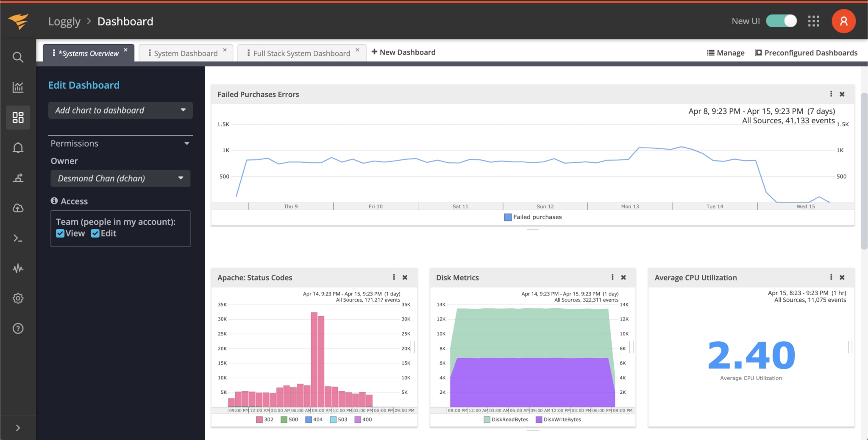Collapse the Permissions section
This screenshot has width=868, height=440.
tap(186, 143)
